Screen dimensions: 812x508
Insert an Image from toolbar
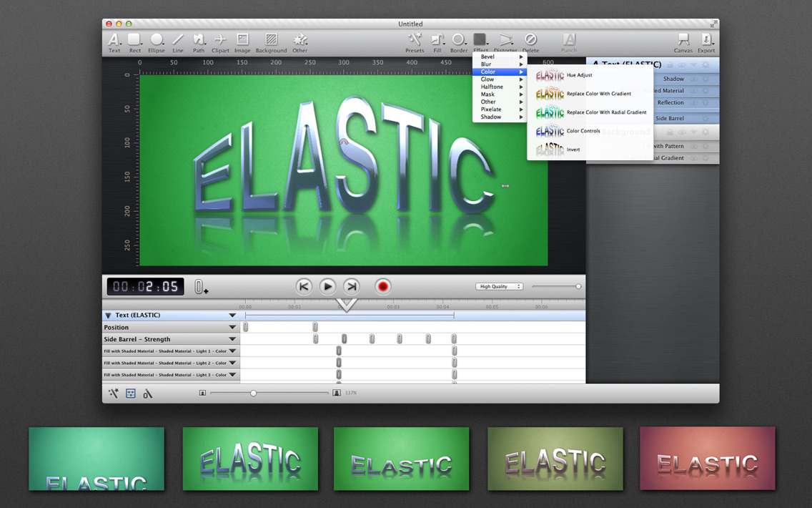coord(242,42)
